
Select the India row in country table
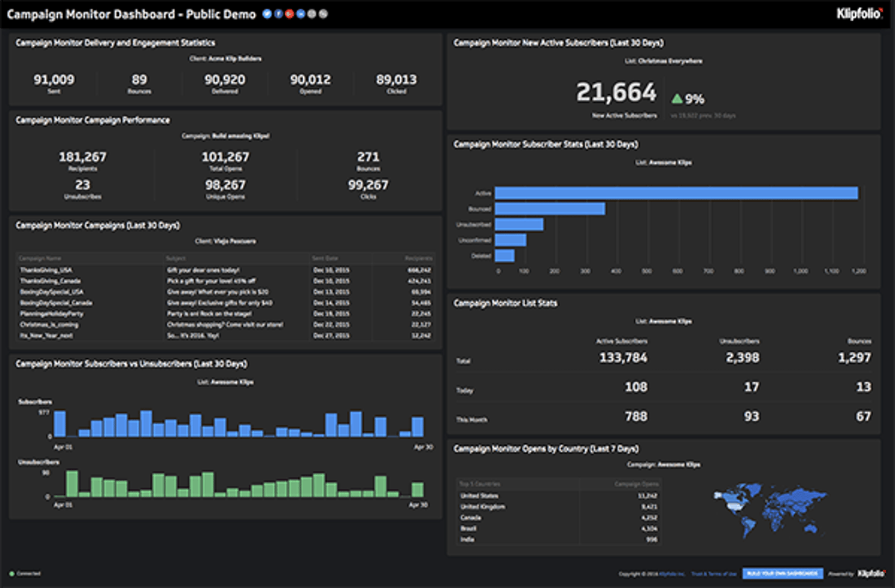(559, 539)
